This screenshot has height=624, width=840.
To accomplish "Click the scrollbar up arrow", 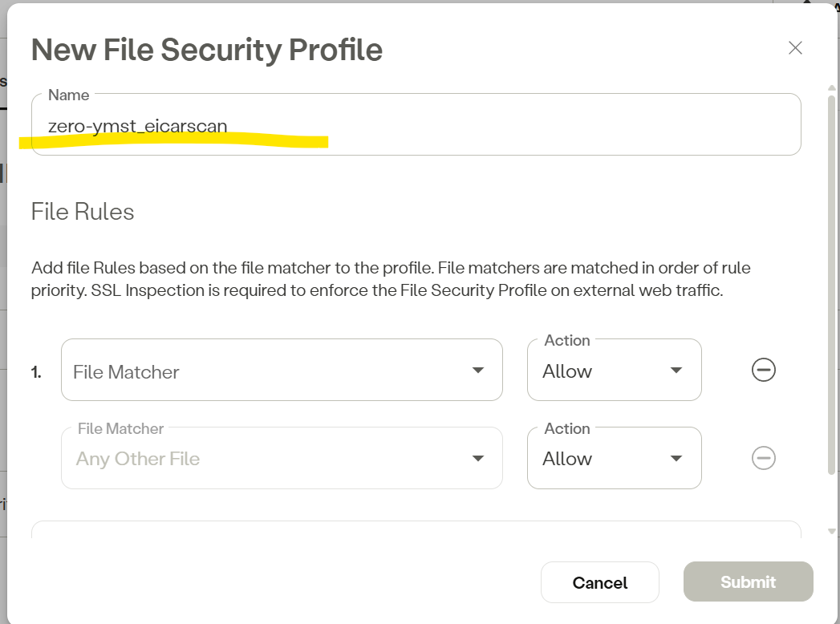I will tap(832, 87).
